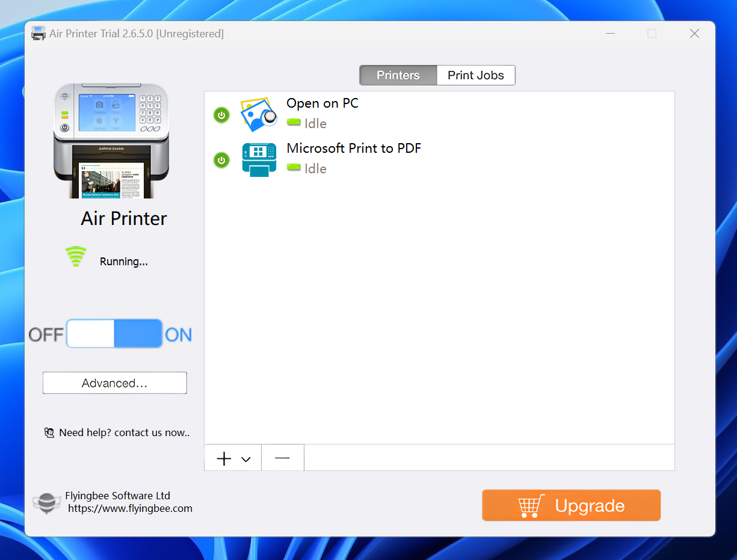
Task: Click the Air Printer title bar app icon
Action: tap(39, 34)
